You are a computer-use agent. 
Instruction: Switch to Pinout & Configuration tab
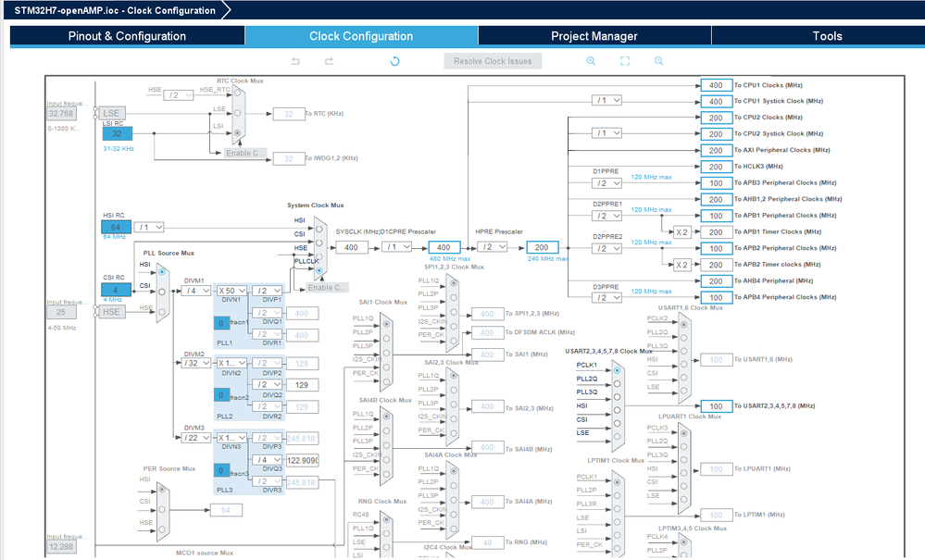click(x=127, y=36)
